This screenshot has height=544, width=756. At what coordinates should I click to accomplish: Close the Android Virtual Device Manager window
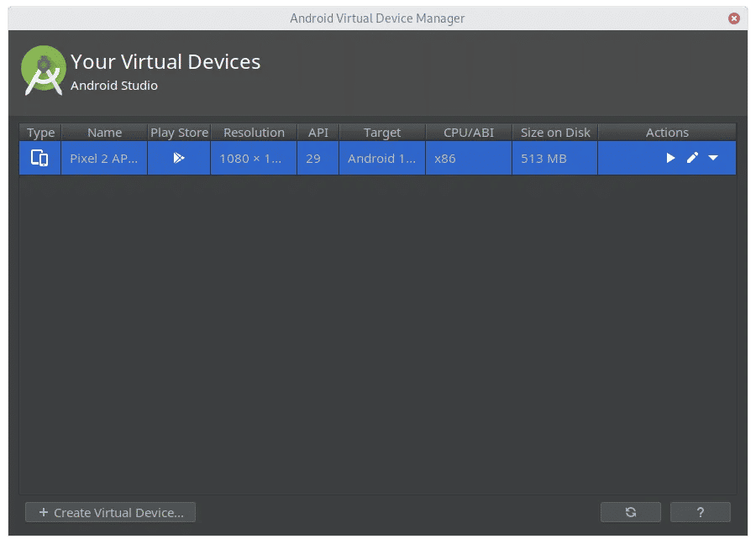(x=734, y=18)
